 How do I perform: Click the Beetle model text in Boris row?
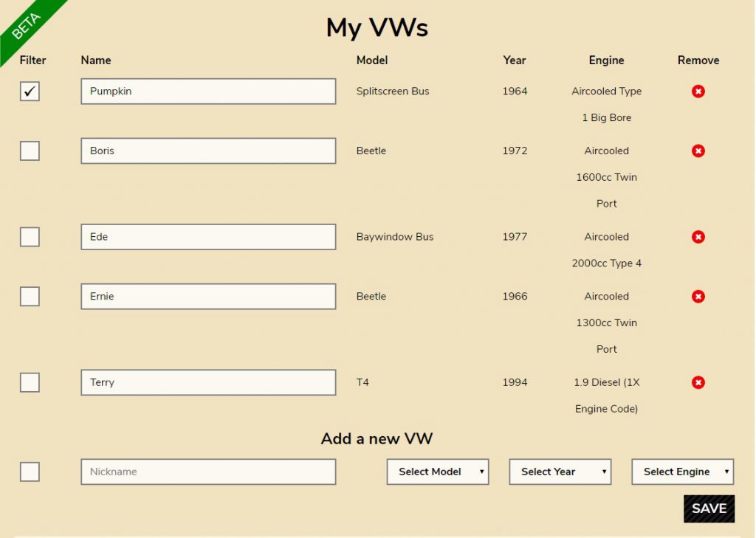pos(371,151)
